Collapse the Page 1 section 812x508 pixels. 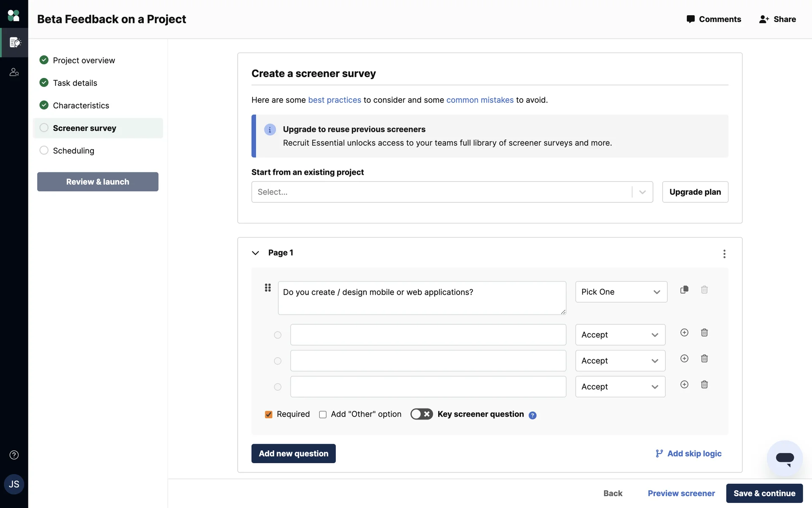click(255, 253)
